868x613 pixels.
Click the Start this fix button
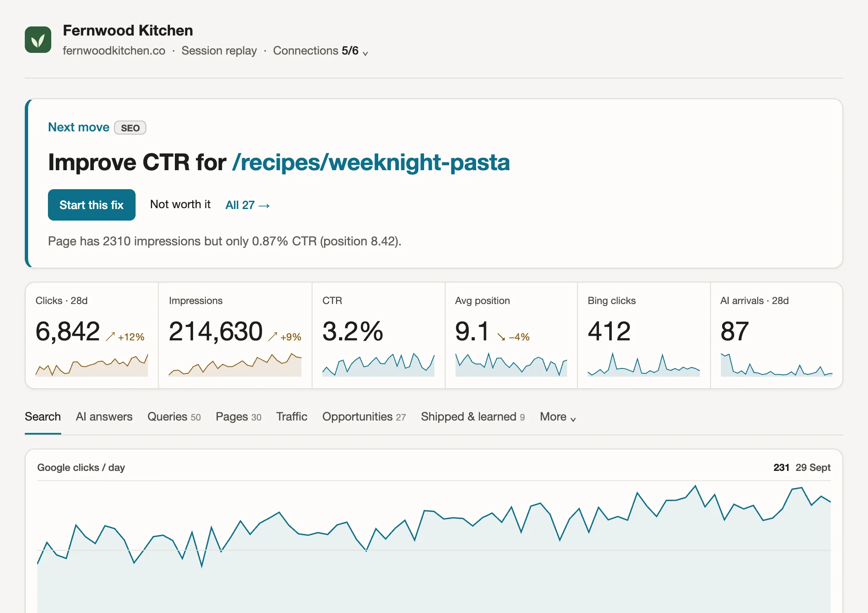(92, 205)
